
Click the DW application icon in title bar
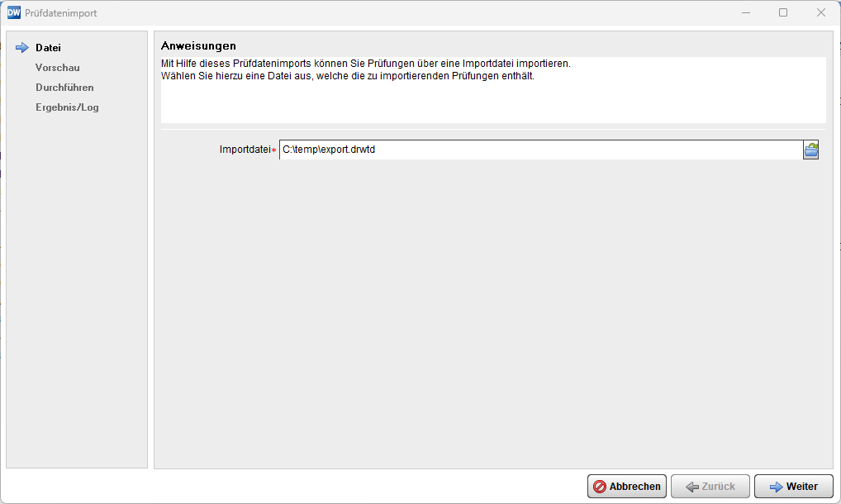pyautogui.click(x=13, y=12)
